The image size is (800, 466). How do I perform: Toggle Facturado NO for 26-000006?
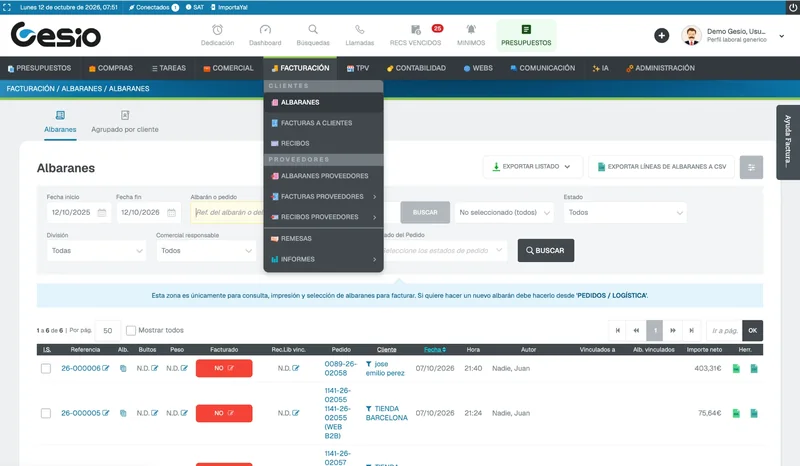pyautogui.click(x=224, y=368)
